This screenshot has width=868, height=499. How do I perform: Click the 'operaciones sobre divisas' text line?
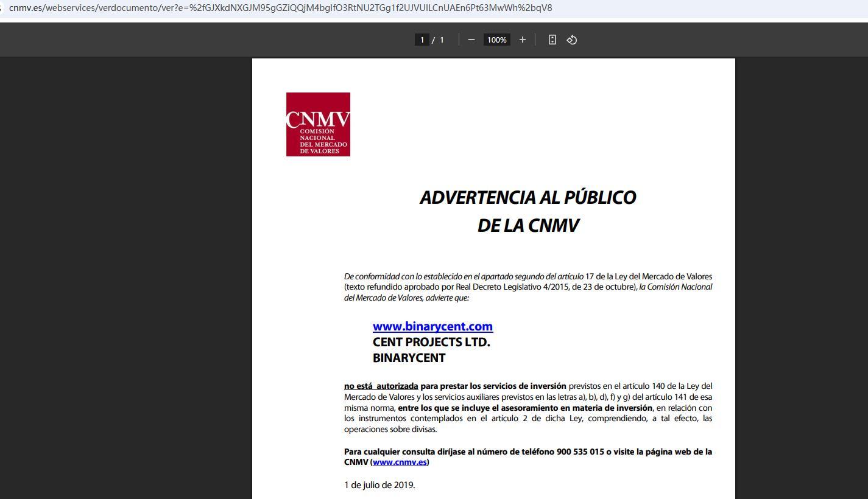[x=390, y=429]
